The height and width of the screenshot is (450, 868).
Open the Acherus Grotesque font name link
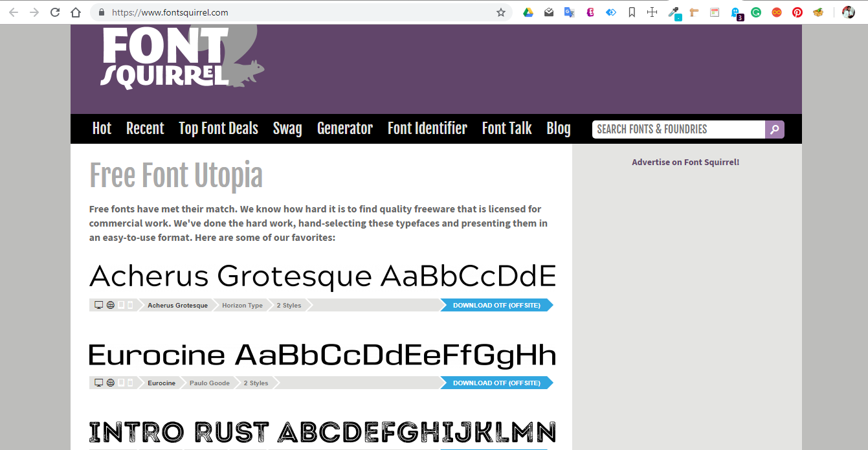pyautogui.click(x=177, y=305)
